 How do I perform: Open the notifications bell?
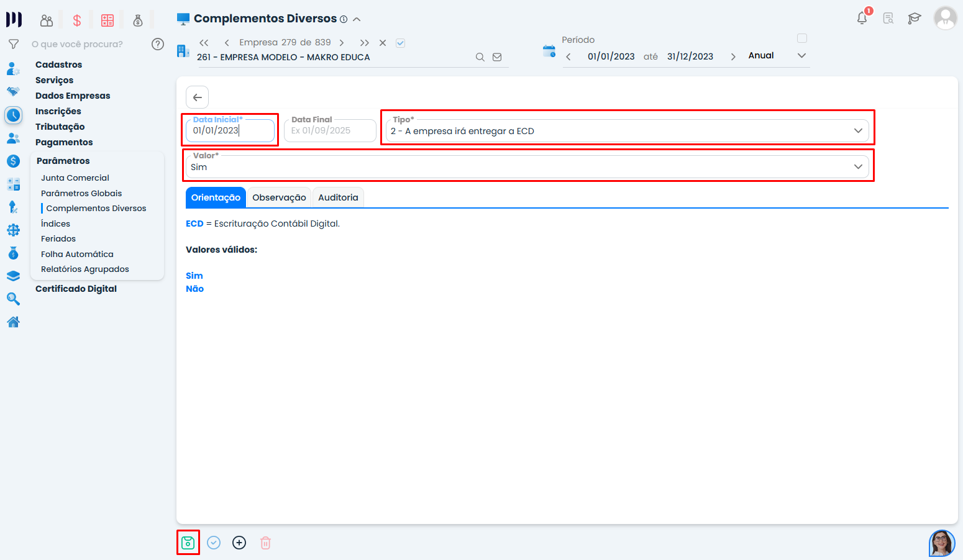tap(862, 18)
